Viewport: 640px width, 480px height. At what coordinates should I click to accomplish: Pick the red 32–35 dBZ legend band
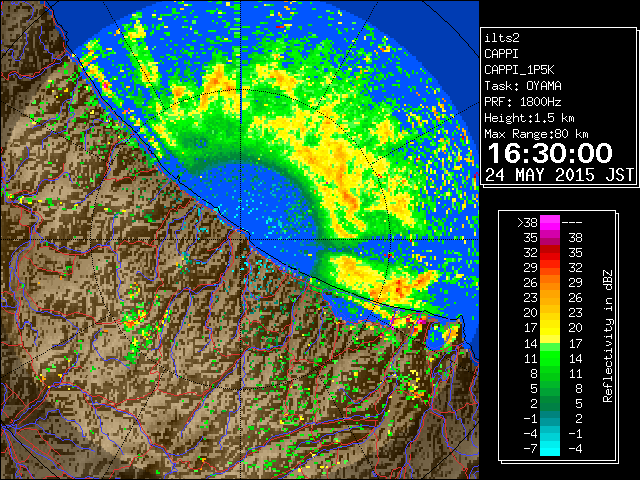click(550, 253)
